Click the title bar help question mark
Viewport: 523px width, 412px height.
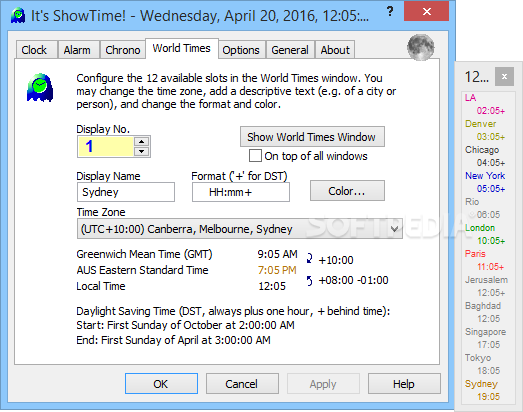390,12
